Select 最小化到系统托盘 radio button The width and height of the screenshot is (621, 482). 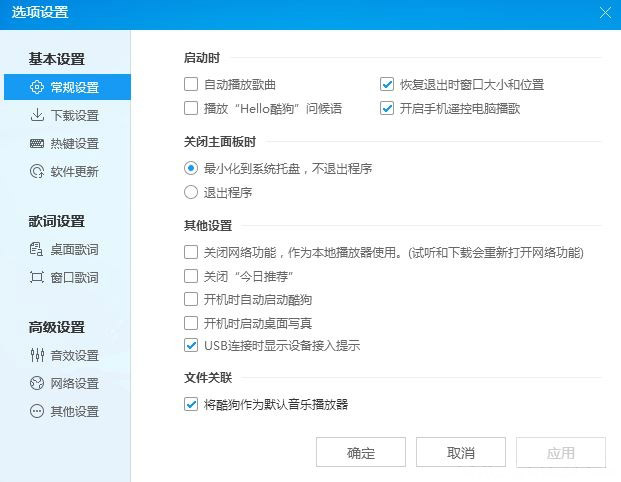pyautogui.click(x=191, y=168)
